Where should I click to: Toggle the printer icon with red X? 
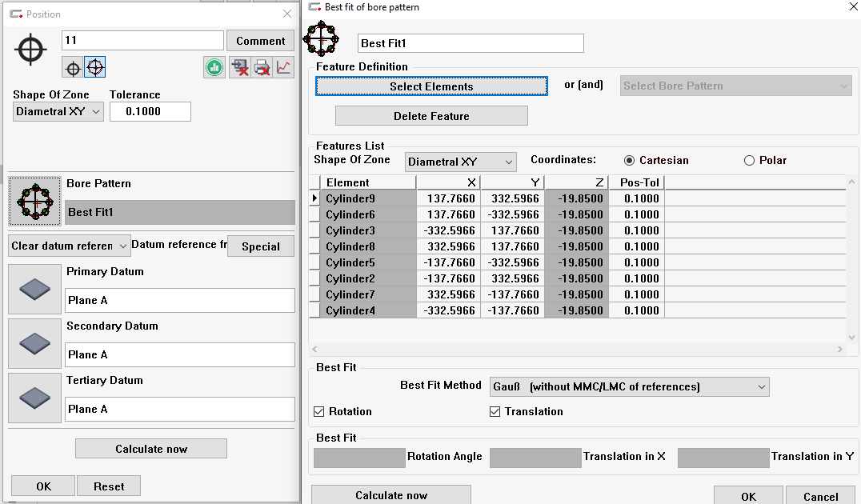pyautogui.click(x=262, y=68)
